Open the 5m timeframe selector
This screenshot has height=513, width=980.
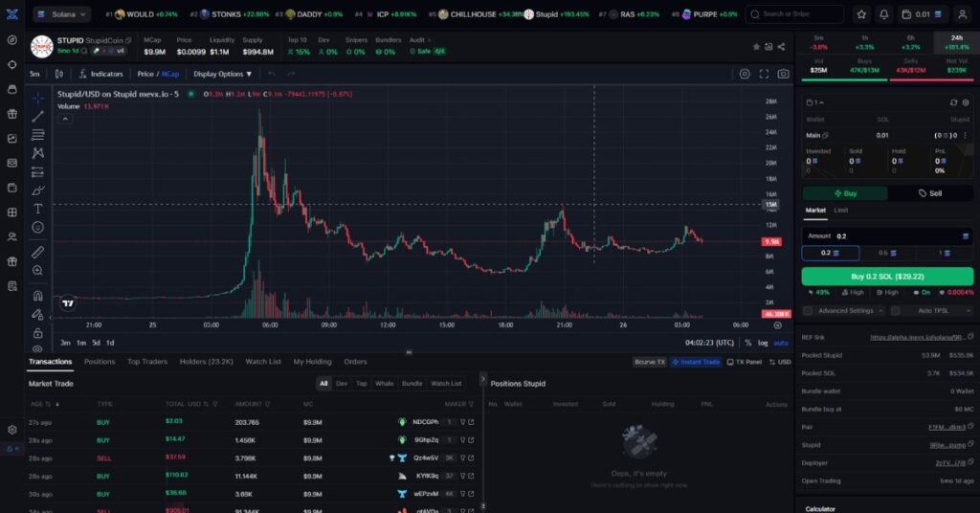pyautogui.click(x=35, y=74)
